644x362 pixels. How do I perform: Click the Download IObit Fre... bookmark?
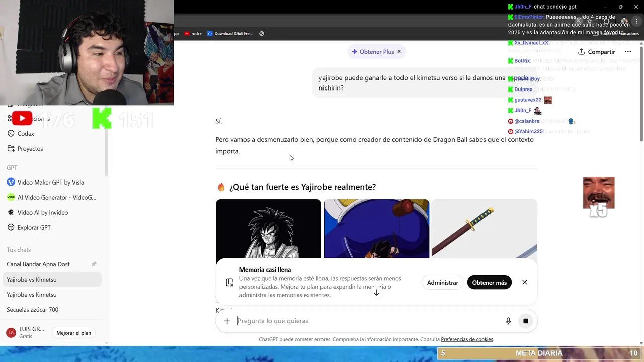tap(230, 34)
